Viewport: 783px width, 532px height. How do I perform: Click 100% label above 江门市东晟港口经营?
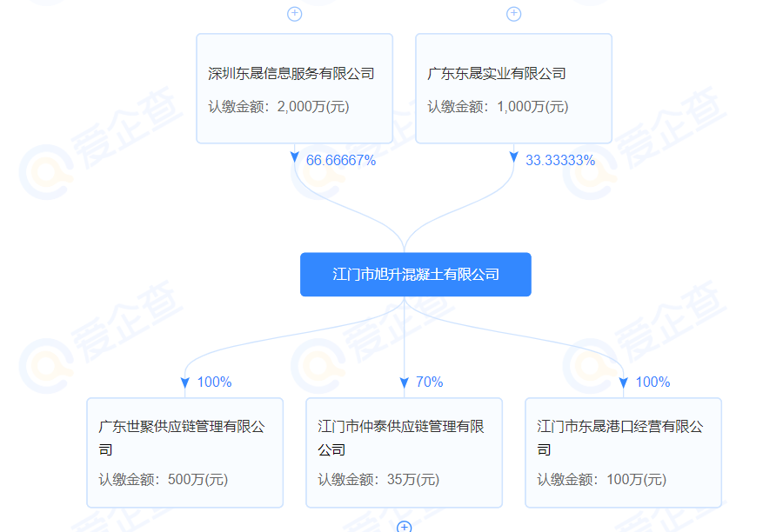point(652,382)
